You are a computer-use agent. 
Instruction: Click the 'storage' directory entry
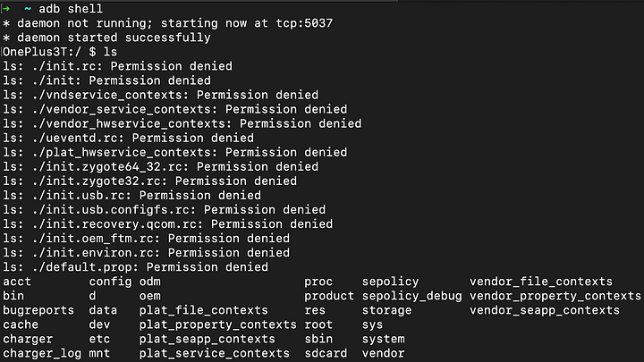point(386,310)
